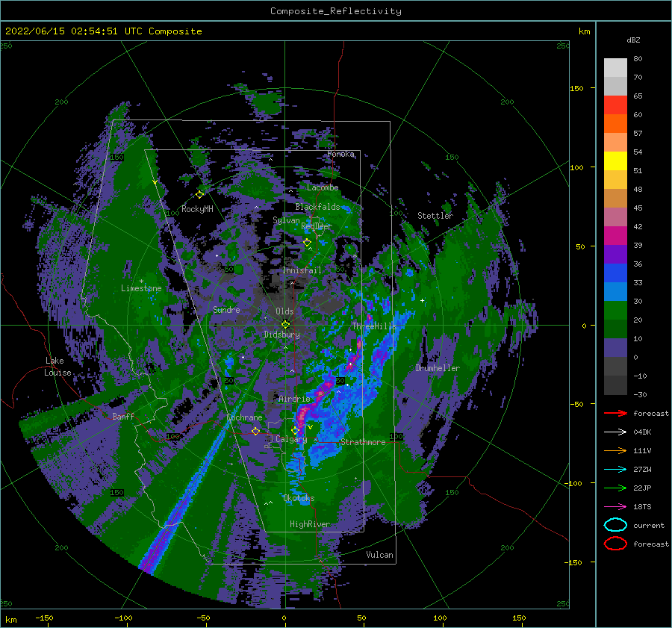Viewport: 672px width, 628px height.
Task: Select the magenta 39-42 dBZ swatch
Action: point(615,235)
